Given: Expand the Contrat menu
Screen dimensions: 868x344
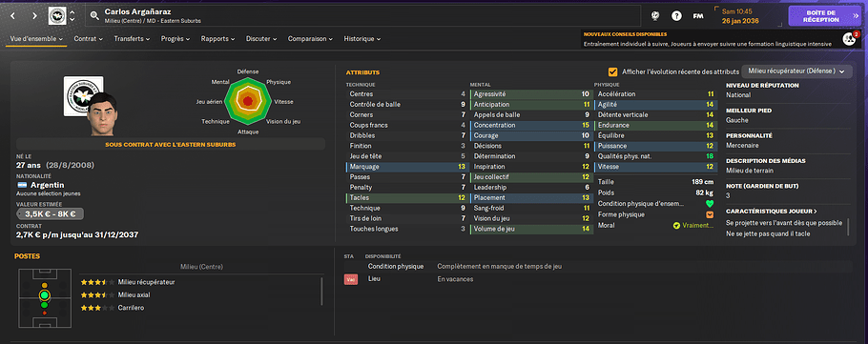Looking at the screenshot, I should click(89, 39).
